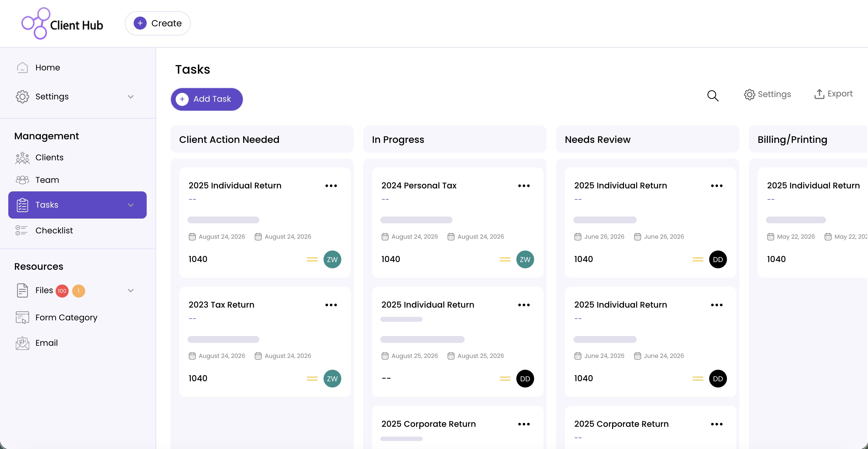This screenshot has height=449, width=868.
Task: Click the red 100 files badge
Action: [x=62, y=291]
